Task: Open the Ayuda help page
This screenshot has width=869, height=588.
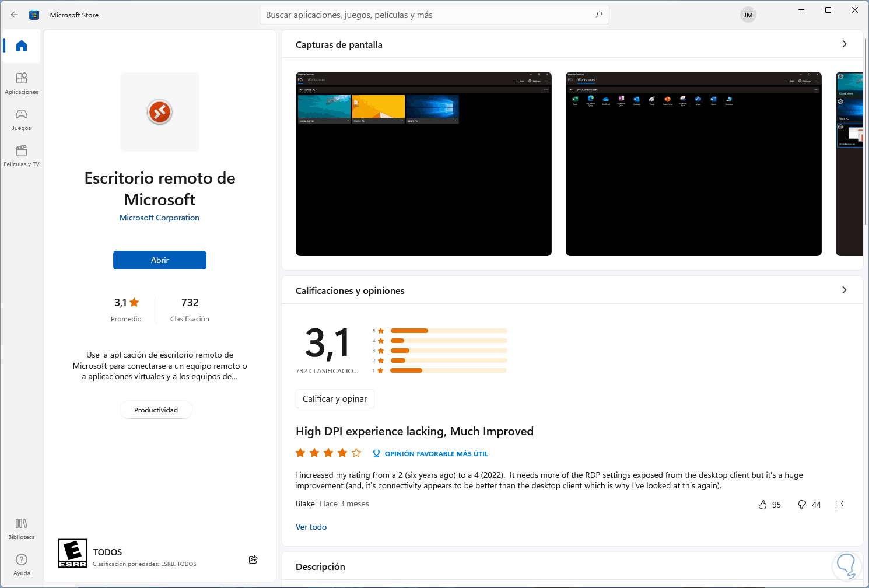Action: (22, 565)
